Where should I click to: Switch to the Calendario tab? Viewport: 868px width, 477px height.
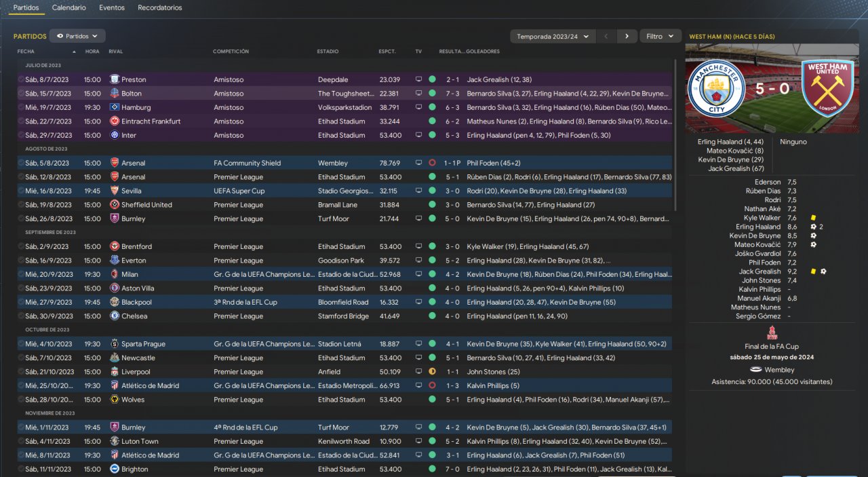[x=69, y=7]
